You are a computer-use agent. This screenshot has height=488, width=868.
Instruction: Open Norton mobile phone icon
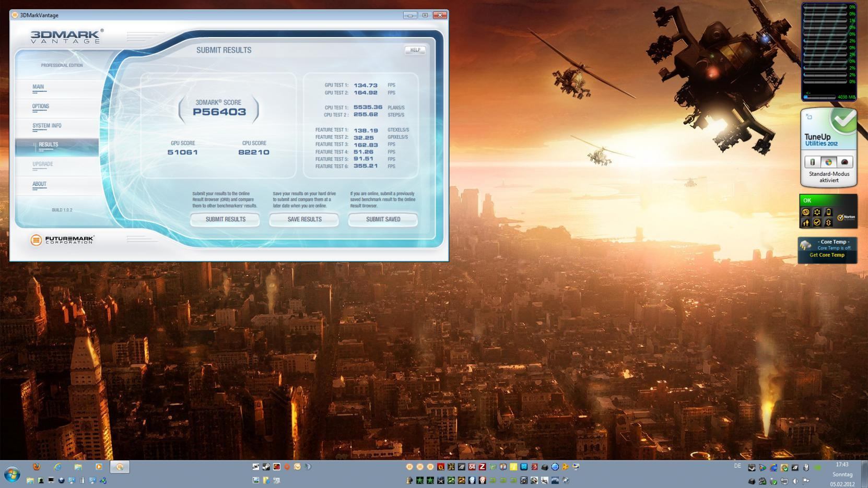coord(828,212)
